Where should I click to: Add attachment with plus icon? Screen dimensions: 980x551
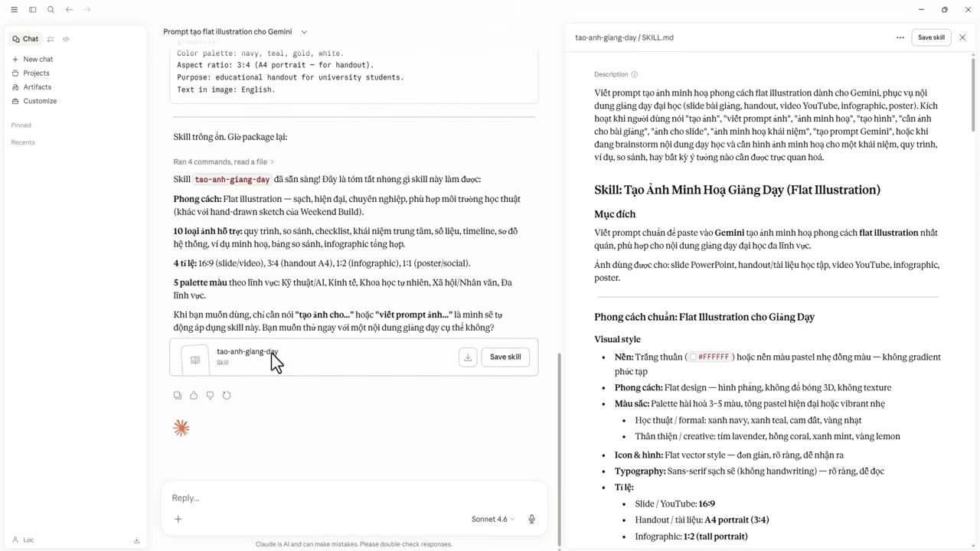[x=178, y=519]
